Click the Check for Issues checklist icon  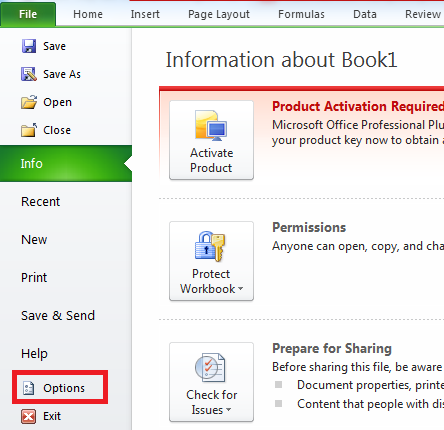click(x=210, y=368)
